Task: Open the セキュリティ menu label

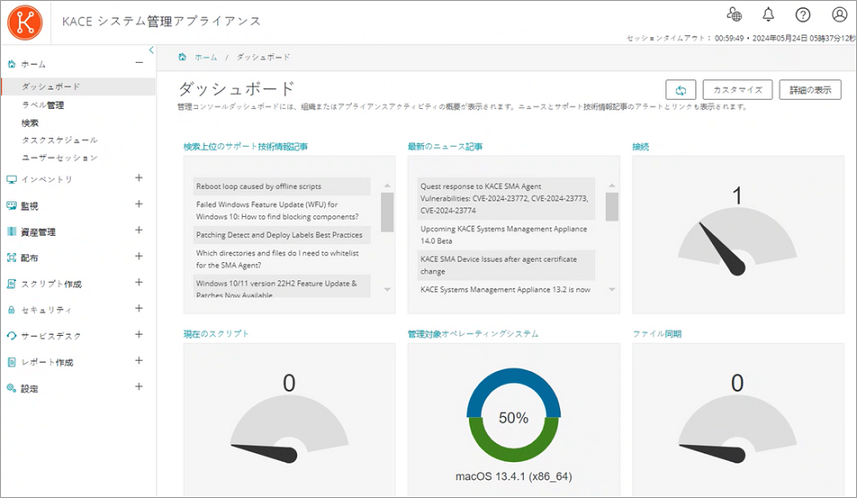Action: (46, 310)
